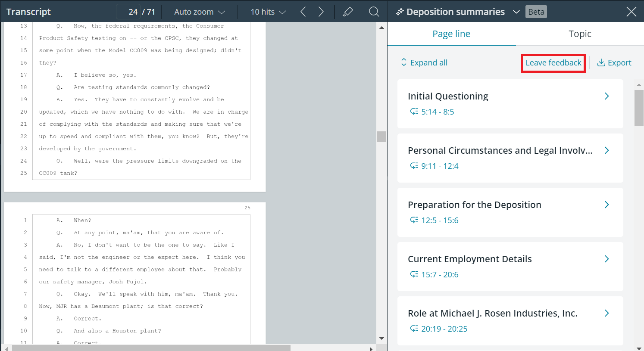Click the expand-all arrows icon
The image size is (644, 351).
(403, 62)
